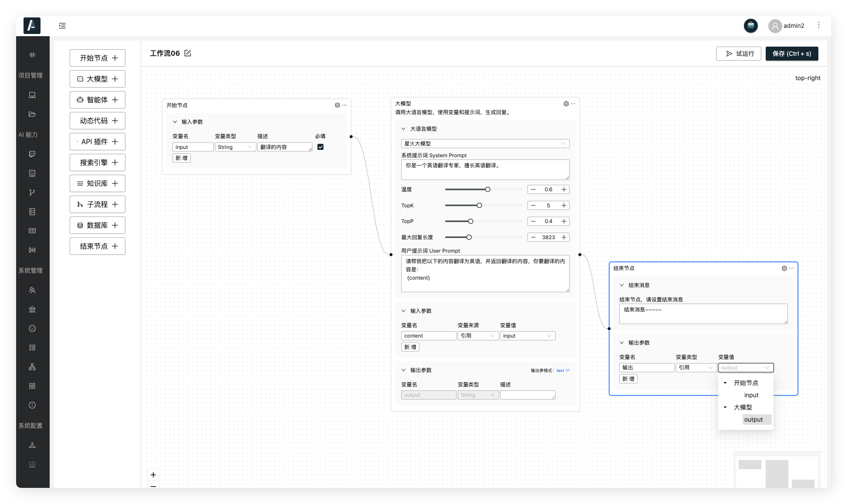Open the branch workflow icon in sidebar

coord(32,193)
